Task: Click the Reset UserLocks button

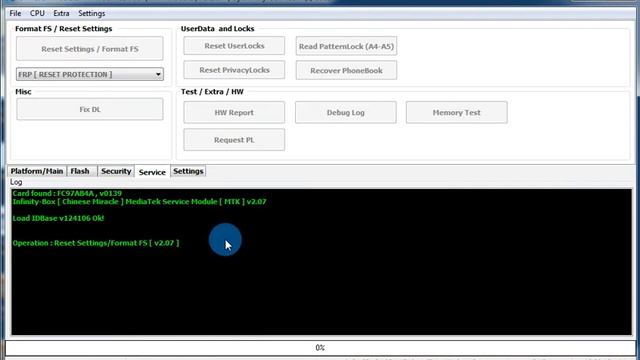Action: click(x=234, y=46)
